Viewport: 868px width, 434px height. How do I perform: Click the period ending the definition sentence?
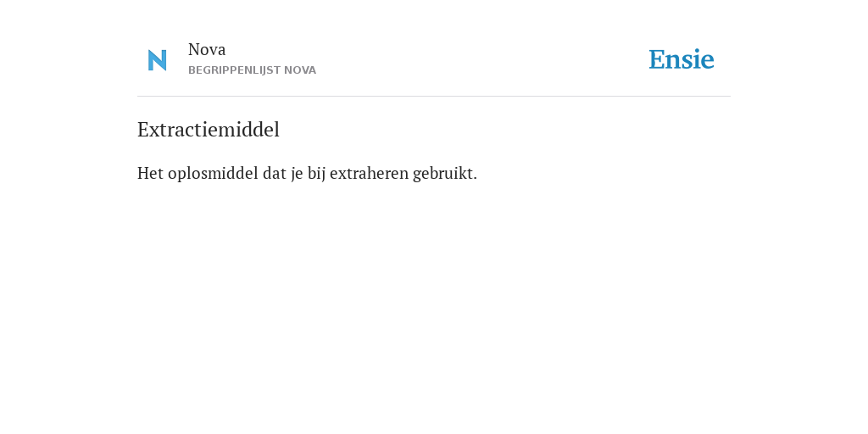coord(475,180)
